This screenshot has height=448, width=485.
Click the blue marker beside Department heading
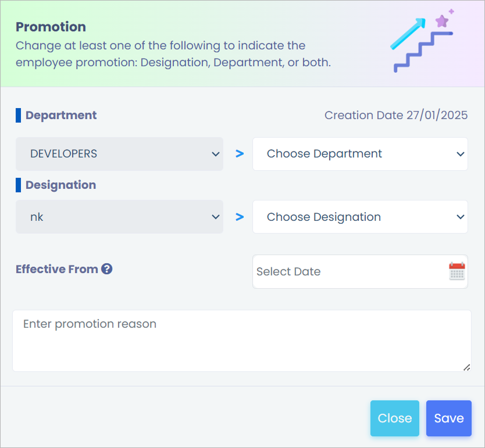click(x=18, y=115)
